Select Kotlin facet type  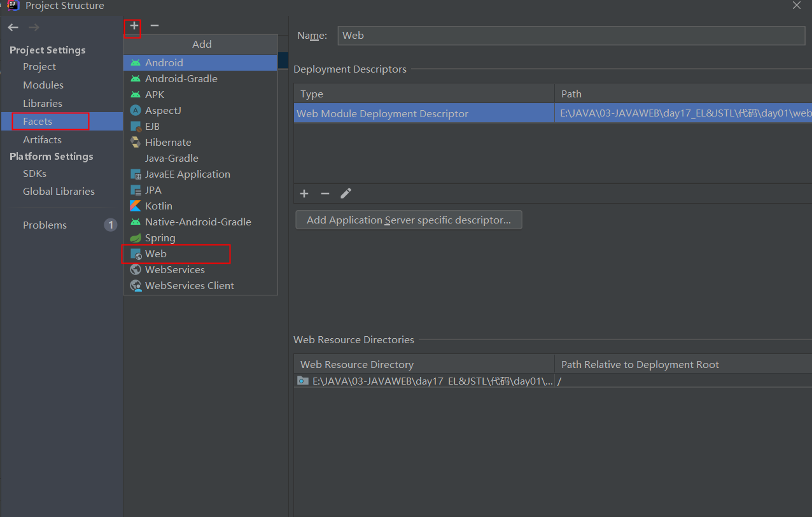(200, 206)
